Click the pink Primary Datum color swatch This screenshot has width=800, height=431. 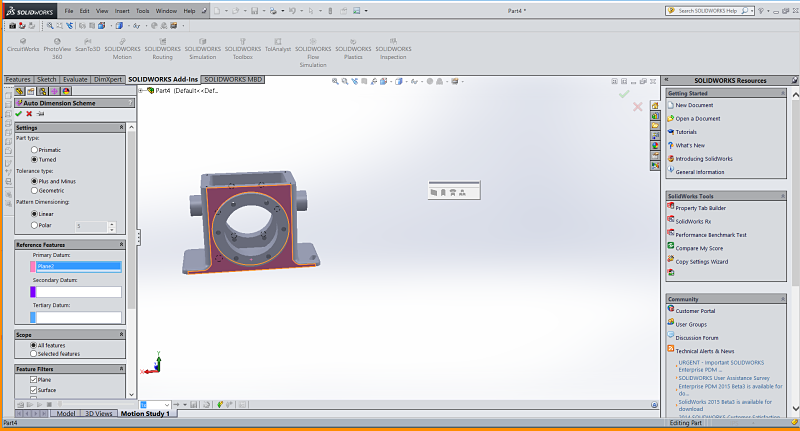click(x=33, y=266)
